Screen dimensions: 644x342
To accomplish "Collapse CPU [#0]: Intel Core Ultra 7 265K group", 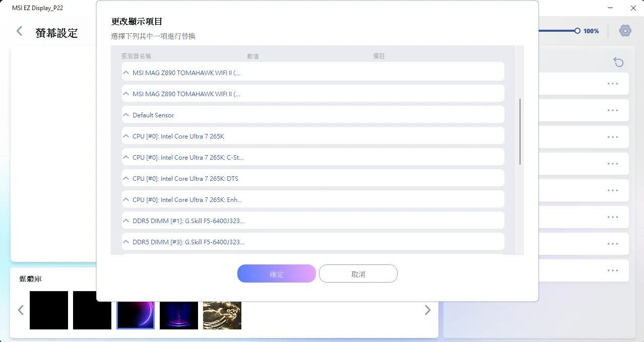I will pos(126,136).
